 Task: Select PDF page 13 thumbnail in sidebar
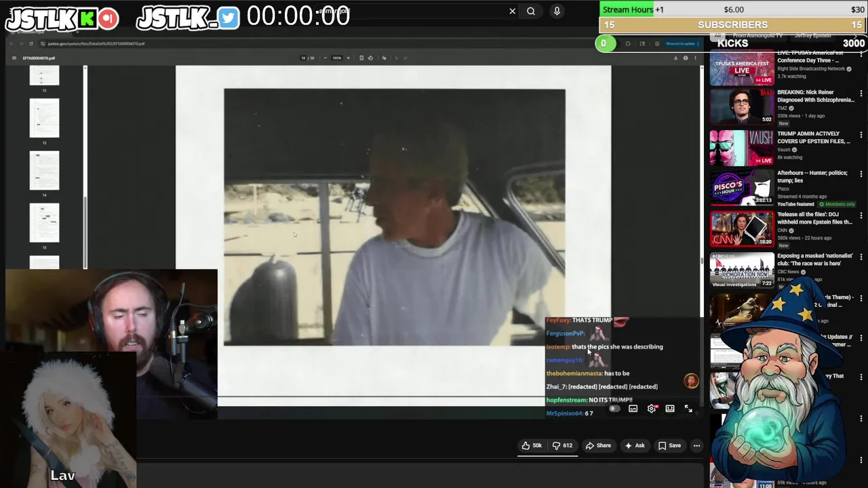44,118
